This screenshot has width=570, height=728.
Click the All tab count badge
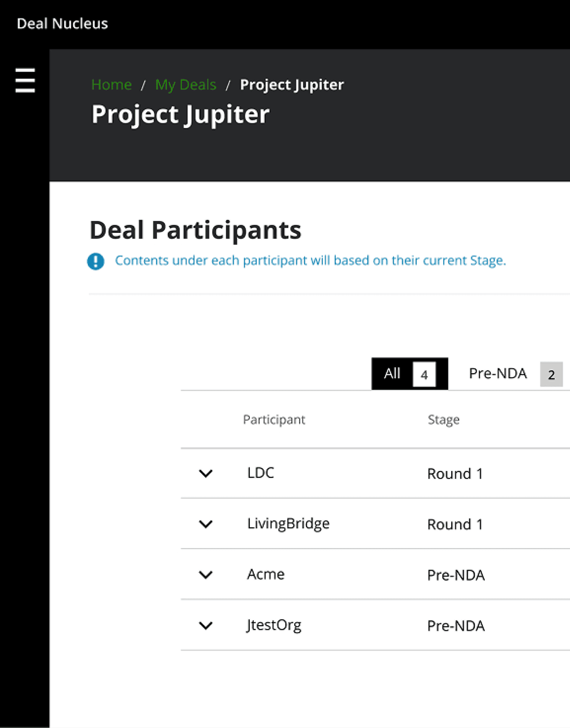click(424, 374)
